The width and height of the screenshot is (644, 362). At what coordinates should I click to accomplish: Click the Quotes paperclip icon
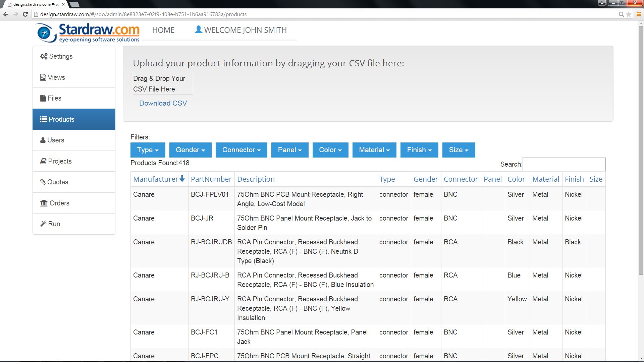(43, 182)
